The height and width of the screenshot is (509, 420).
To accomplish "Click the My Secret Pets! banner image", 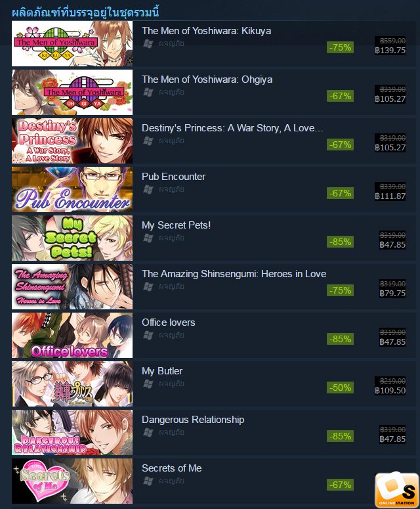I will [72, 238].
